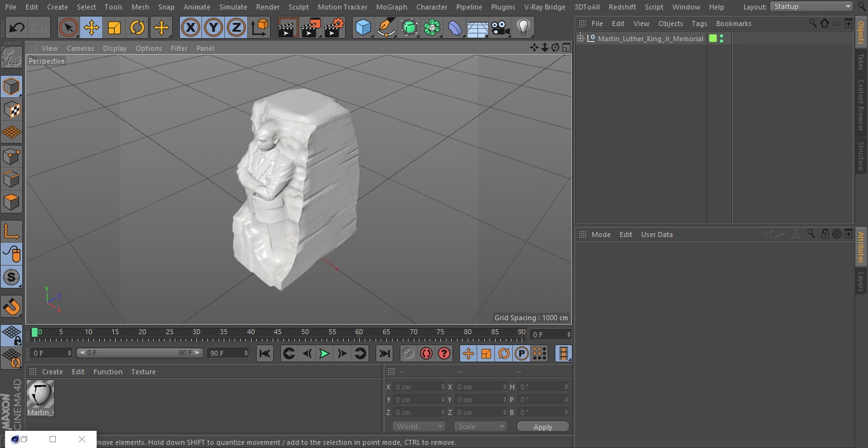Viewport: 868px width, 448px height.
Task: Add a Camera object
Action: pos(501,27)
